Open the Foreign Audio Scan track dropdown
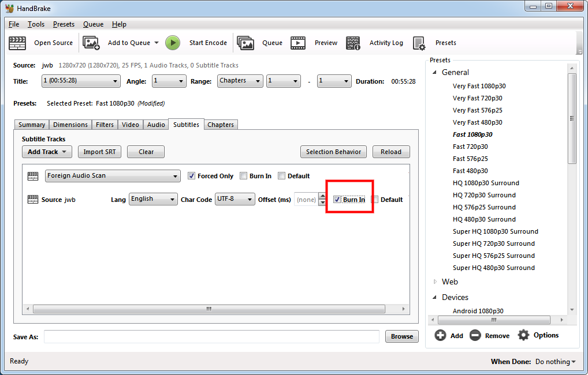588x375 pixels. tap(113, 176)
